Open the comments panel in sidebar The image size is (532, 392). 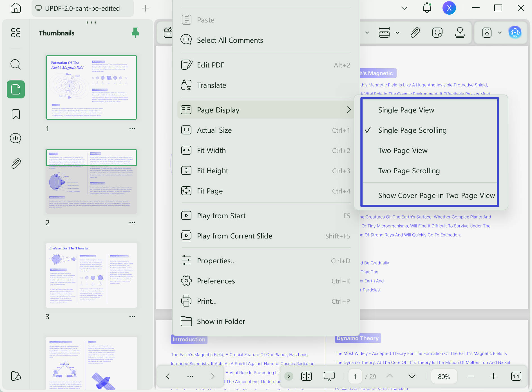pos(16,138)
